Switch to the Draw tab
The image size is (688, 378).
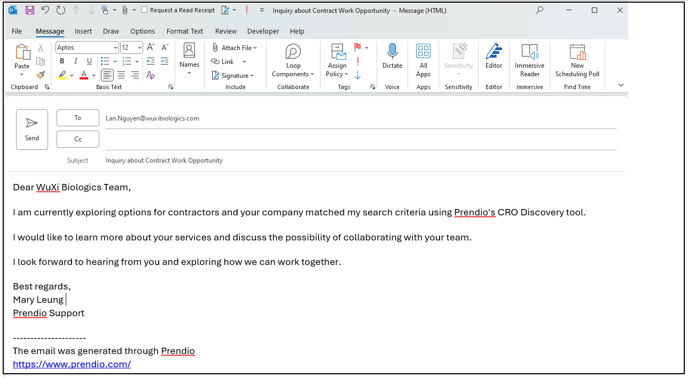pos(111,31)
